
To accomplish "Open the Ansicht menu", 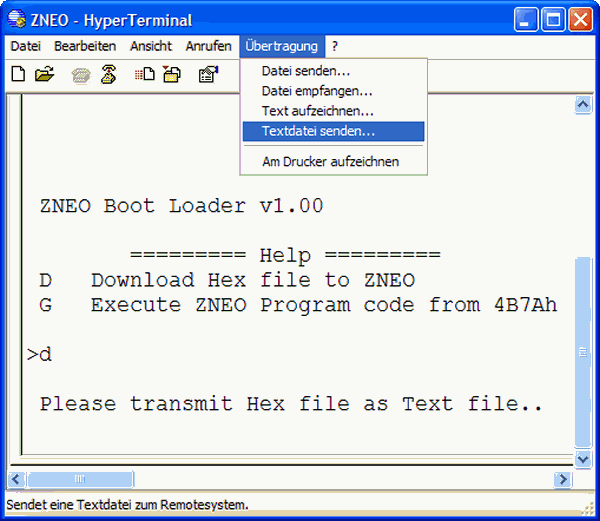I will point(151,46).
